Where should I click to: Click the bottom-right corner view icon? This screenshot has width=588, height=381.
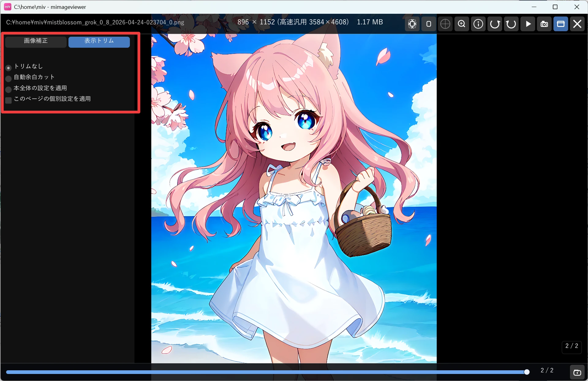tap(577, 372)
